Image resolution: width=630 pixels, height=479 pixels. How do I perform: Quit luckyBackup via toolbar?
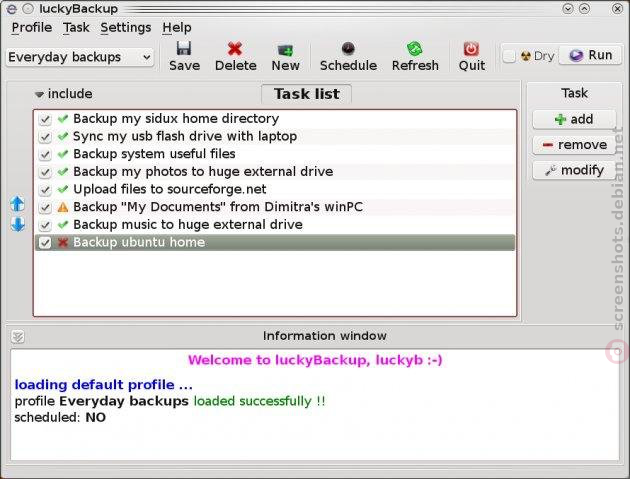pos(471,56)
